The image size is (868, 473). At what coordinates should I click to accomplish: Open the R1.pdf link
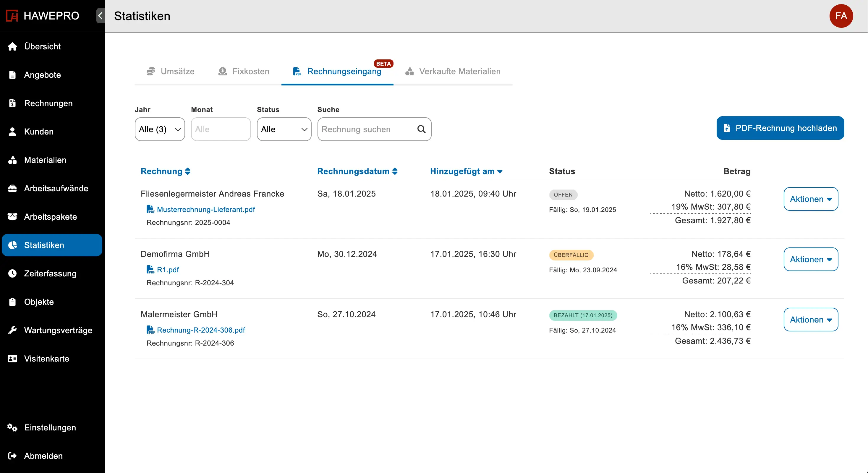coord(168,270)
